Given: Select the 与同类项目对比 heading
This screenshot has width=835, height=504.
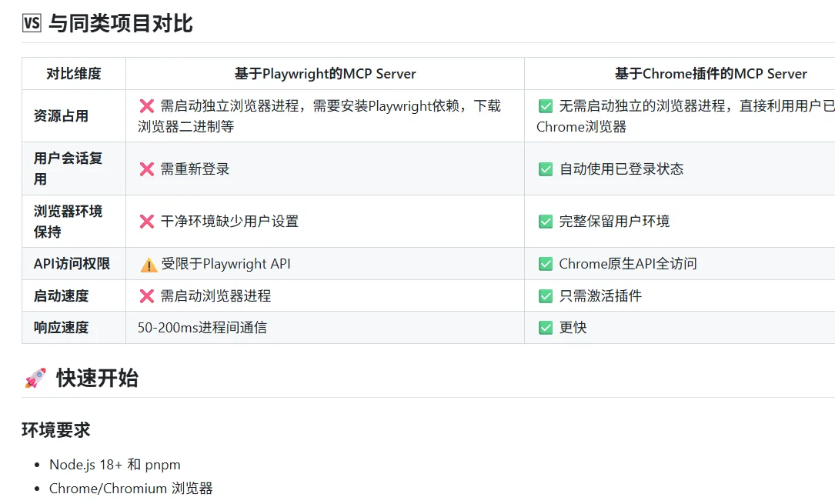Looking at the screenshot, I should (x=119, y=23).
